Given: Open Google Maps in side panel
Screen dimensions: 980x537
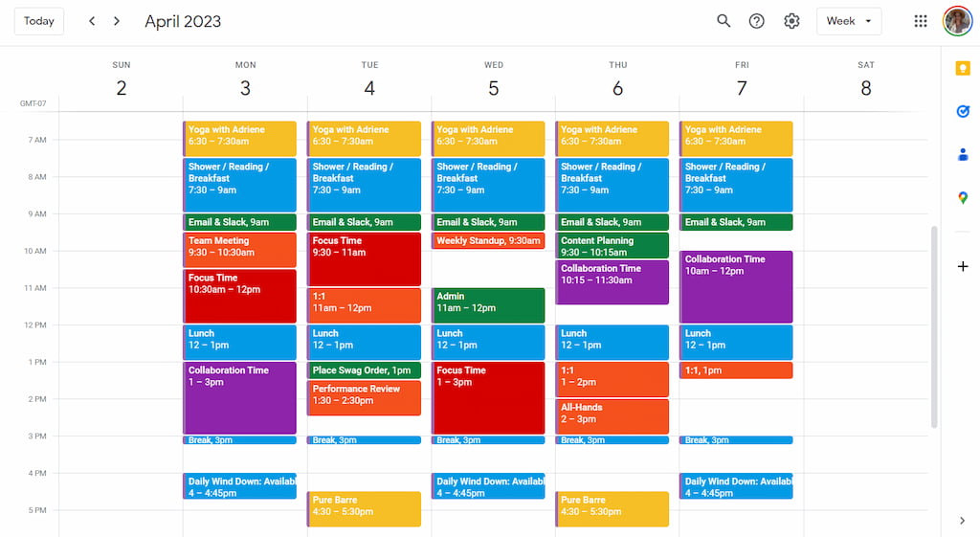Looking at the screenshot, I should [963, 198].
